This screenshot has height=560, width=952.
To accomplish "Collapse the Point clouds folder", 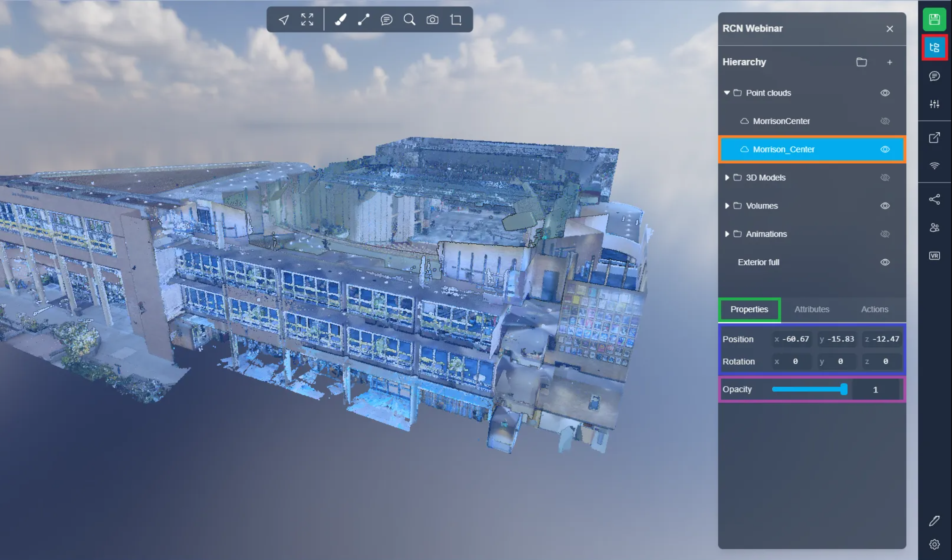I will (x=727, y=93).
